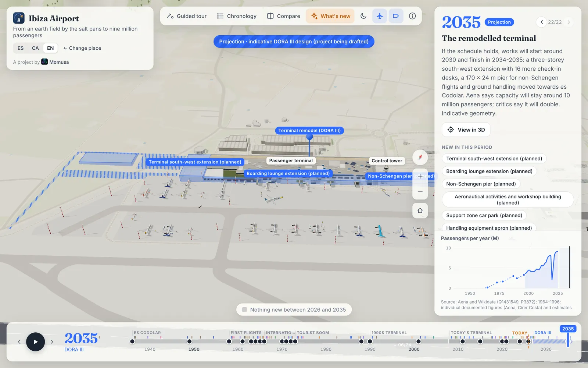Reset map orientation with compass icon
The height and width of the screenshot is (368, 588).
tap(420, 158)
